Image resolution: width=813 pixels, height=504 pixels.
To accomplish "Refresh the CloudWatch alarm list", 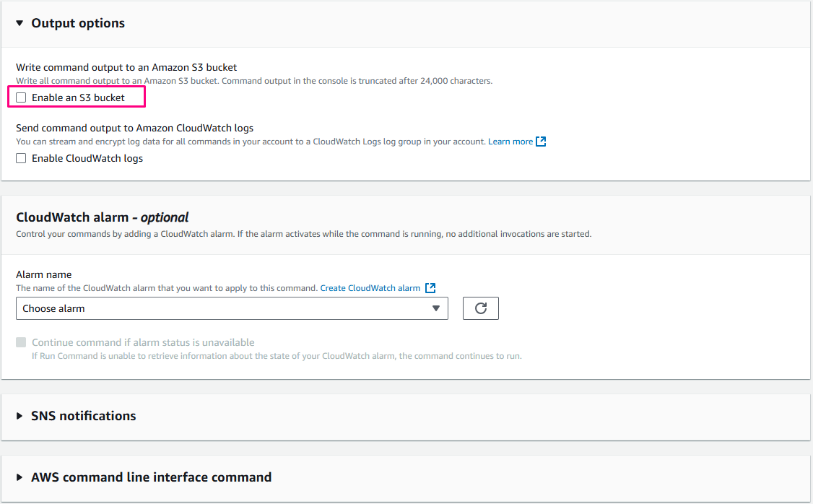I will 480,308.
